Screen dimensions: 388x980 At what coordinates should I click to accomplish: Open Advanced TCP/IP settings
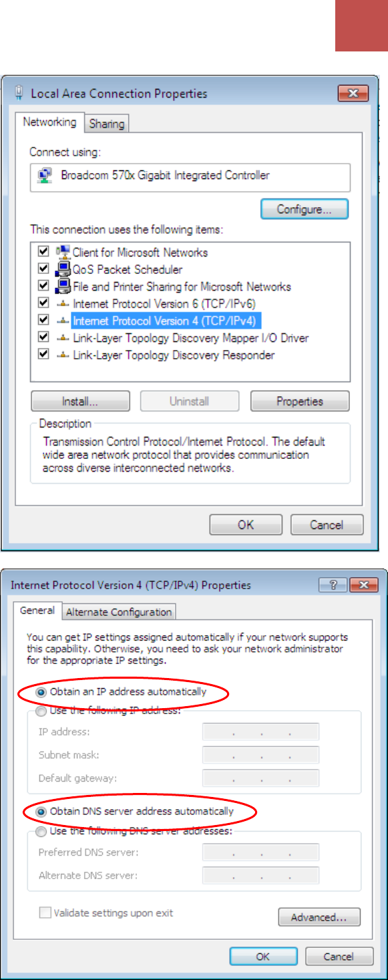pos(319,917)
